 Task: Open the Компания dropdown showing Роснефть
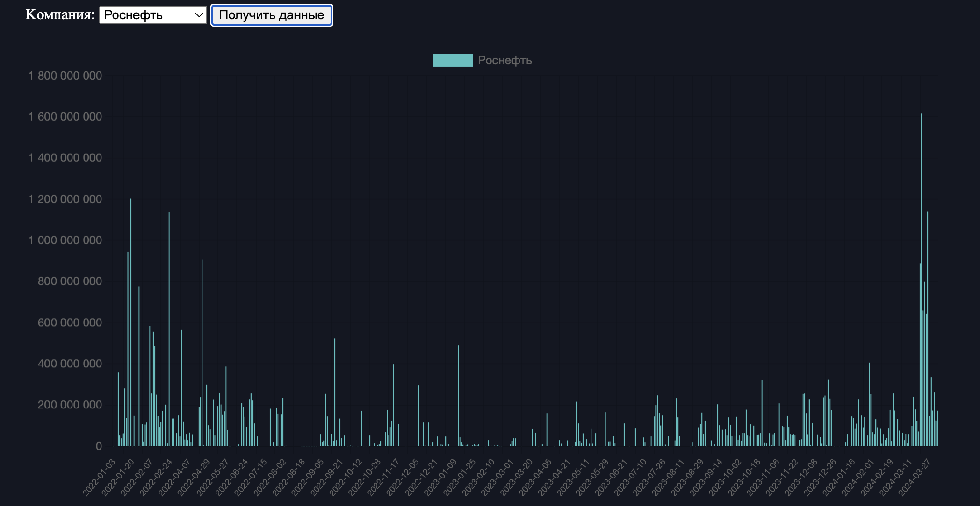click(153, 15)
